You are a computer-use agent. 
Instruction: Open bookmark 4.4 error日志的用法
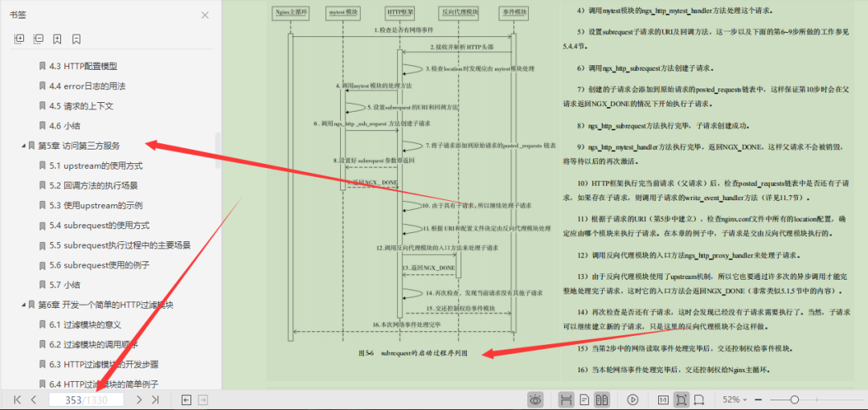click(87, 86)
